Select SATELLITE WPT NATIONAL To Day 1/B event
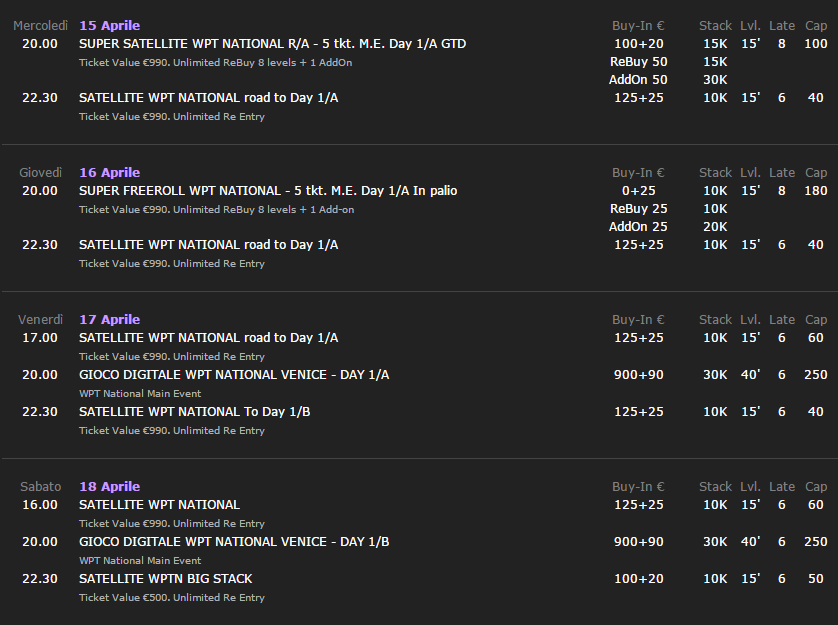The width and height of the screenshot is (838, 625). (x=195, y=412)
